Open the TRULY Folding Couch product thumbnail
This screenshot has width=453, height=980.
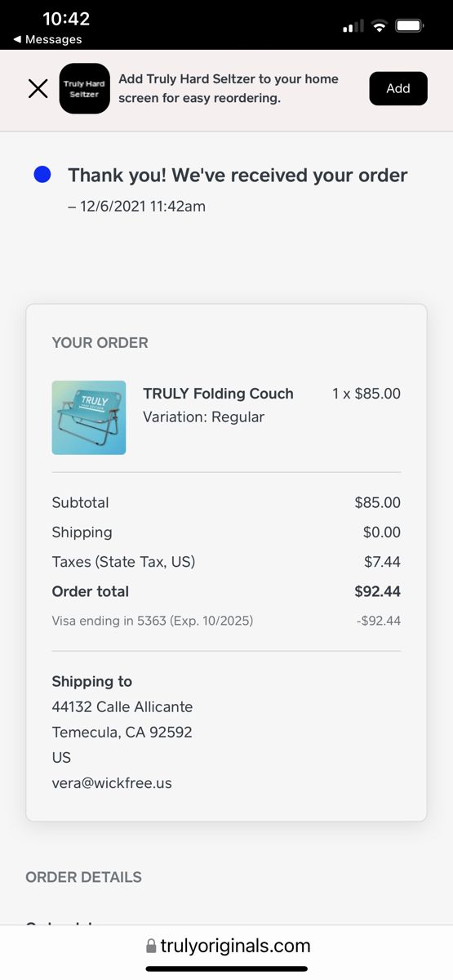[x=89, y=417]
